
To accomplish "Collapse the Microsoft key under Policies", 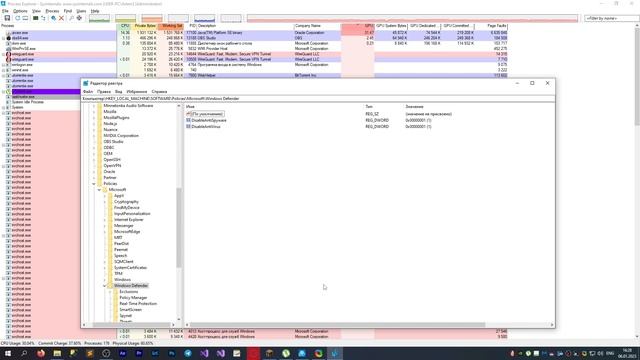I will (x=99, y=190).
